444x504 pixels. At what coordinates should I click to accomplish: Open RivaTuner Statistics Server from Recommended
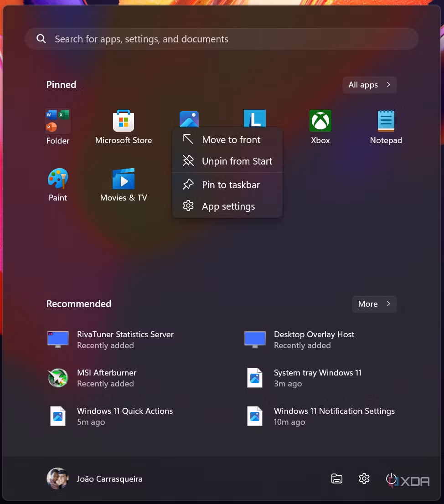coord(125,339)
